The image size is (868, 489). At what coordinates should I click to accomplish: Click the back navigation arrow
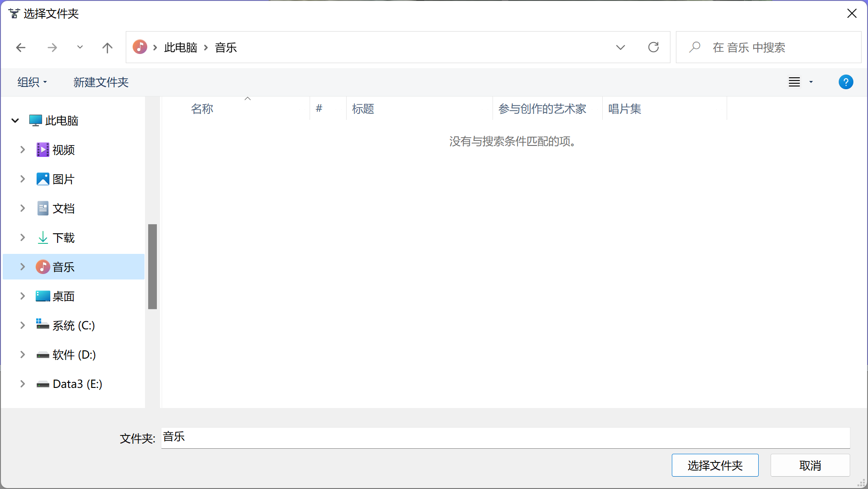click(x=21, y=47)
